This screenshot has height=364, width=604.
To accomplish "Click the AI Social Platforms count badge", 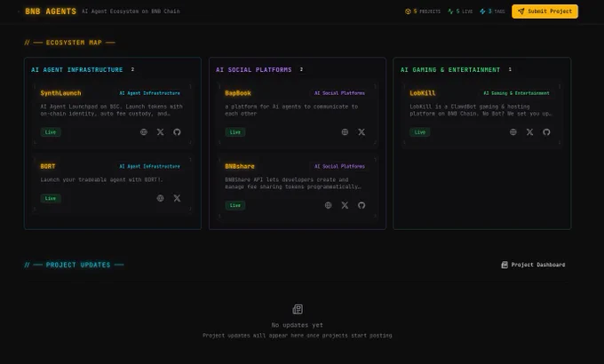I will [301, 69].
